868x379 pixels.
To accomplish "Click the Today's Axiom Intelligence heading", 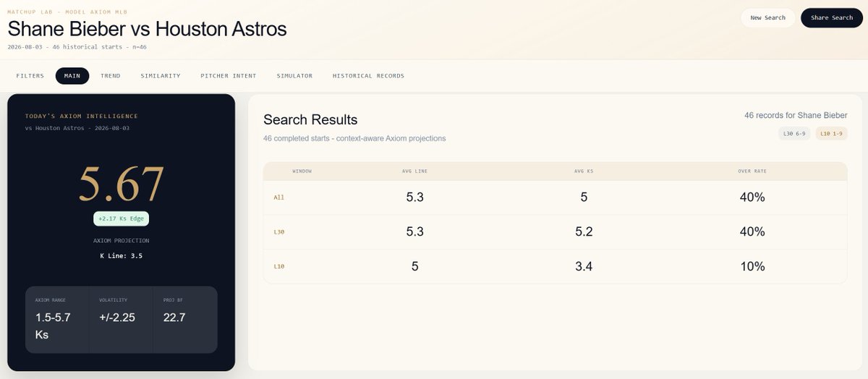I will pyautogui.click(x=81, y=116).
